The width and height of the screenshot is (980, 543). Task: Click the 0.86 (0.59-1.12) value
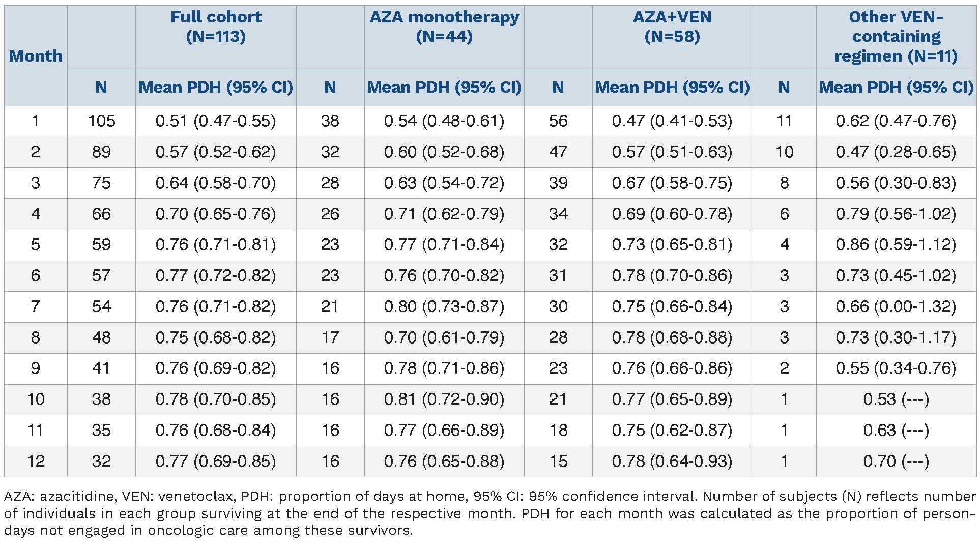(896, 245)
